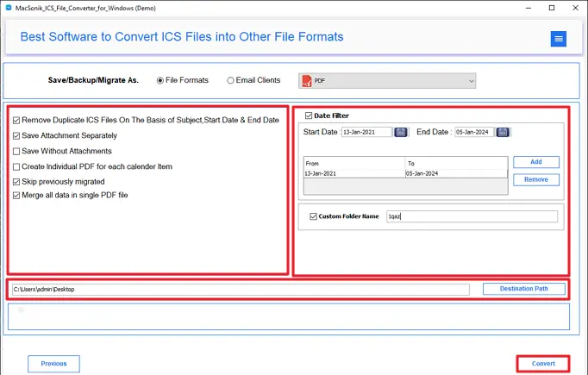This screenshot has width=588, height=375.
Task: Click the PDF icon in format box
Action: coord(305,80)
